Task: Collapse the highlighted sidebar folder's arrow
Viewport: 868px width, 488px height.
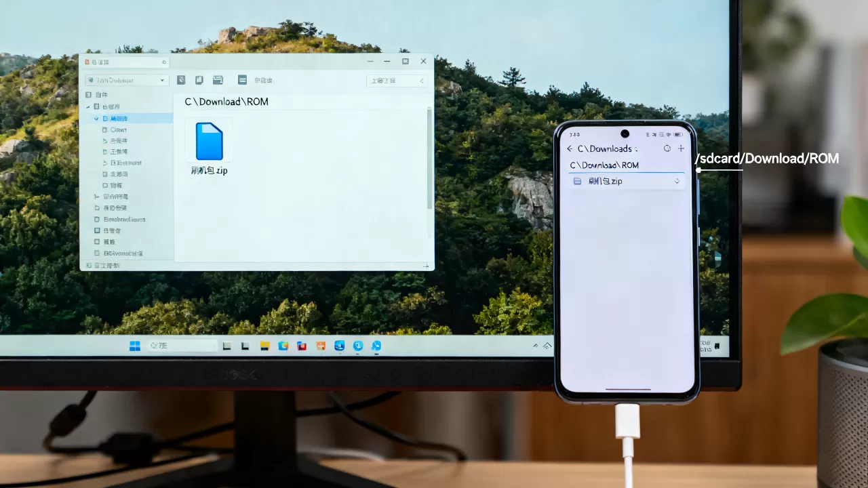Action: pyautogui.click(x=96, y=118)
